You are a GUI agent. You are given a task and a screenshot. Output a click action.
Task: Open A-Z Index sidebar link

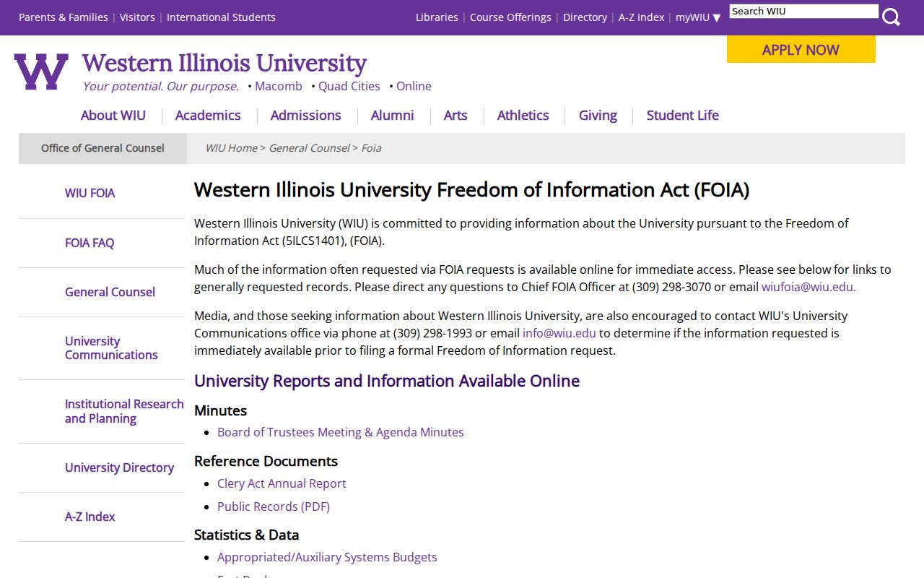point(90,517)
